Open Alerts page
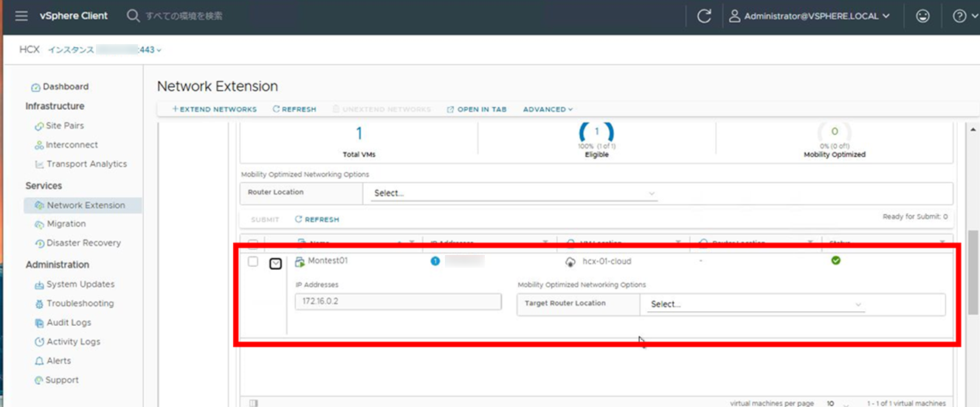The height and width of the screenshot is (407, 980). 58,361
